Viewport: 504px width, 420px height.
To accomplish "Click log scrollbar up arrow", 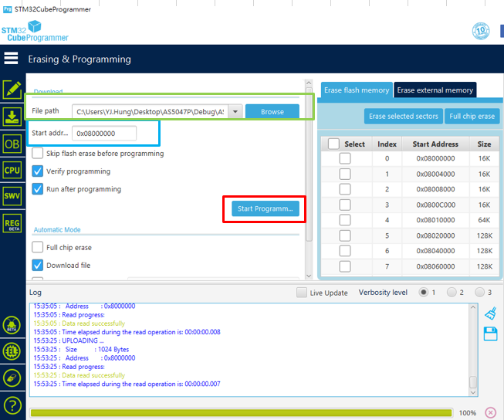I will (473, 307).
